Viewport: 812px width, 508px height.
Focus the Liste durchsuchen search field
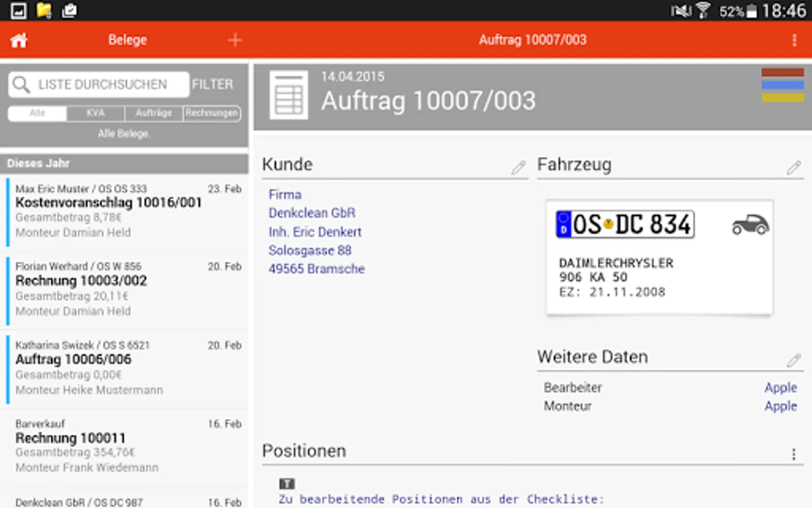pos(99,85)
